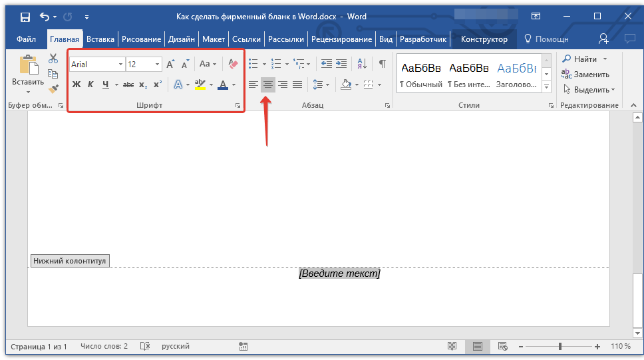This screenshot has height=360, width=644.
Task: Toggle Italic formatting button
Action: (90, 85)
